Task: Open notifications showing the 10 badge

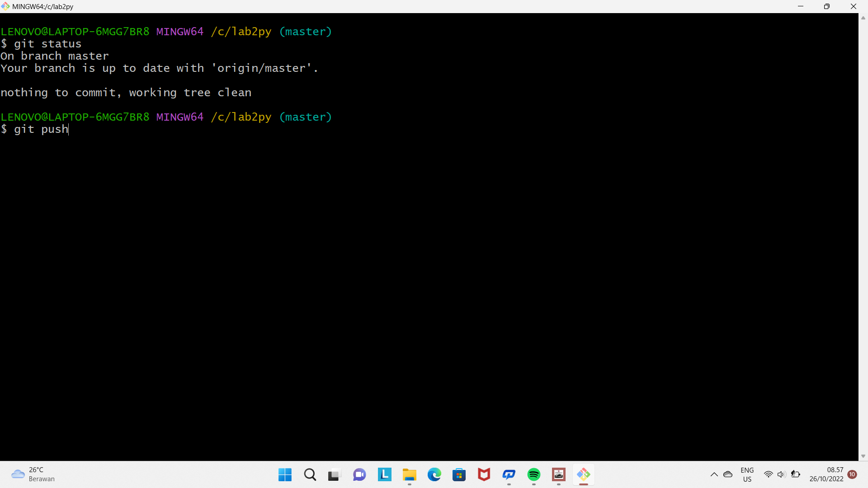Action: click(x=853, y=474)
